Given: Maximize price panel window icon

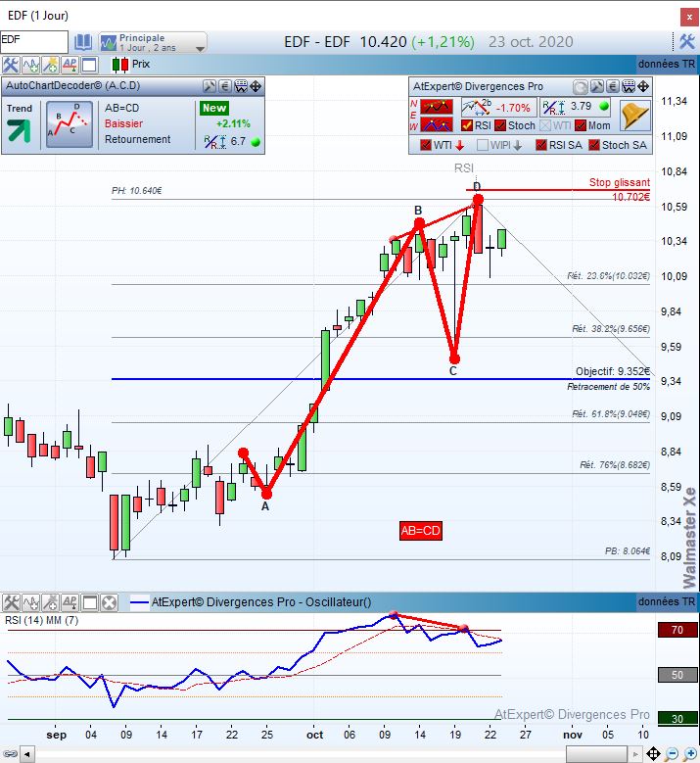Looking at the screenshot, I should 89,65.
